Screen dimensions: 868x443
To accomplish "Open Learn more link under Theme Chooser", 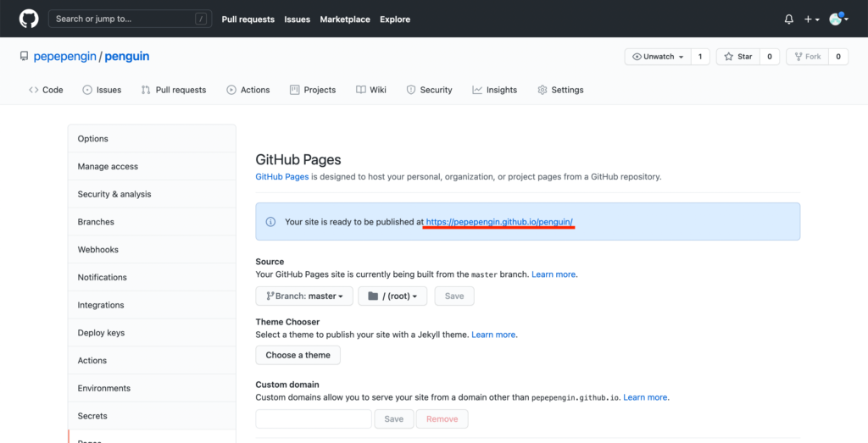I will click(494, 335).
